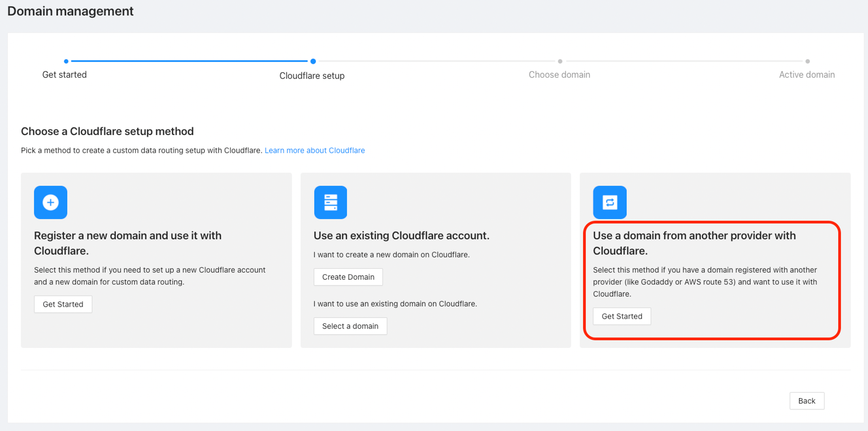This screenshot has height=431, width=868.
Task: Open the Learn more about Cloudflare link
Action: pyautogui.click(x=315, y=150)
